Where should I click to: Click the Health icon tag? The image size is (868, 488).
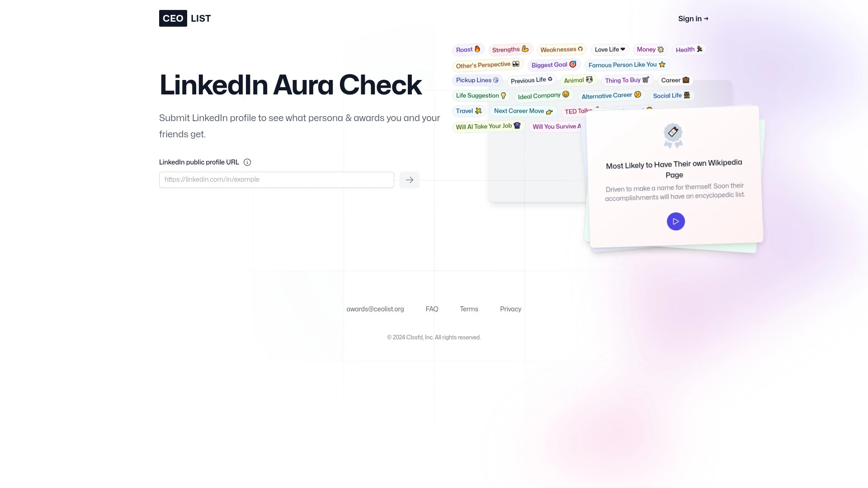pyautogui.click(x=689, y=49)
